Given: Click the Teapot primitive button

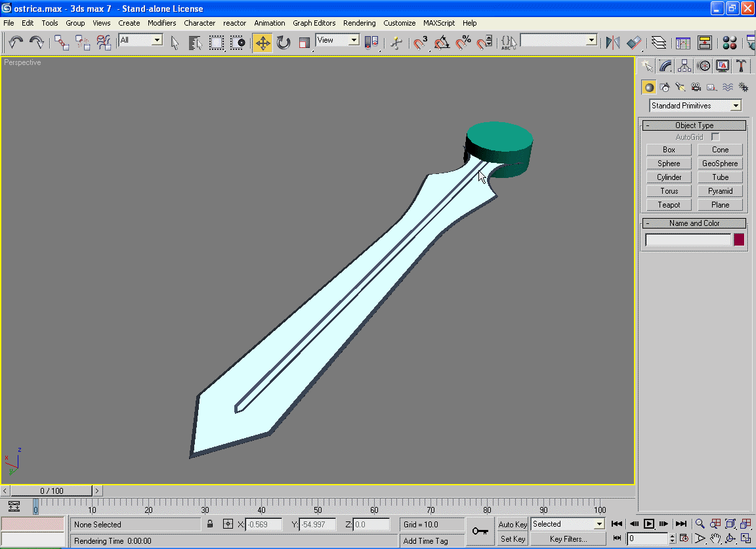Looking at the screenshot, I should point(669,205).
